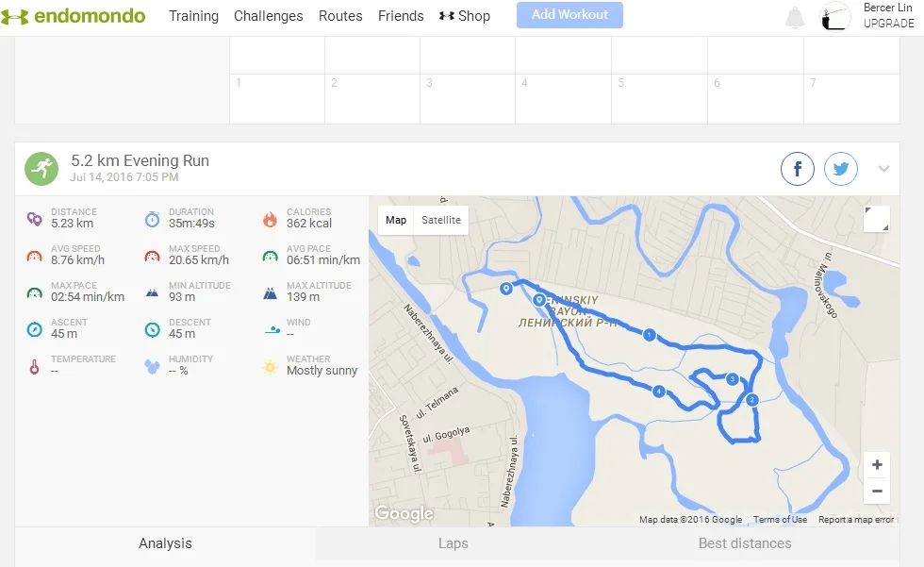Share workout on Twitter

[x=841, y=170]
